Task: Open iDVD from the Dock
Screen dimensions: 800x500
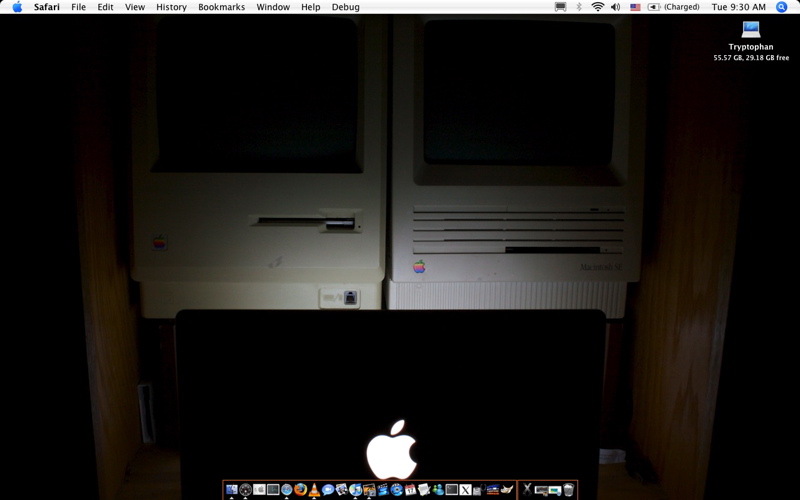Action: click(x=397, y=490)
